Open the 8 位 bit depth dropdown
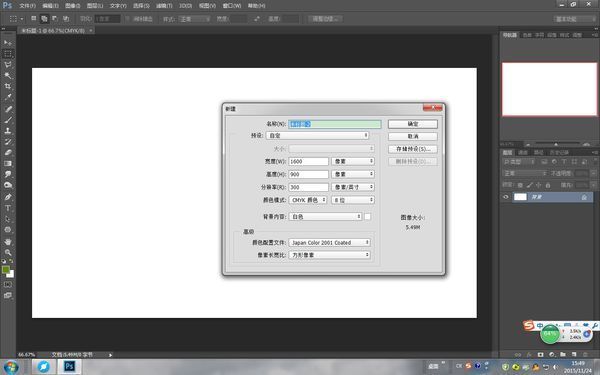 353,200
